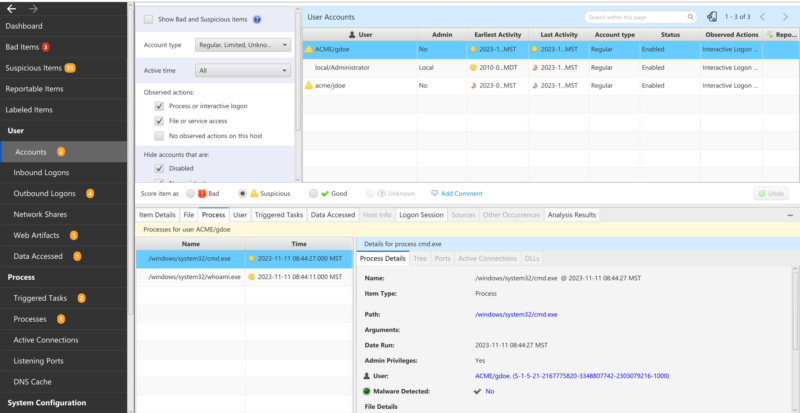800x413 pixels.
Task: Open the Account type dropdown
Action: (243, 45)
